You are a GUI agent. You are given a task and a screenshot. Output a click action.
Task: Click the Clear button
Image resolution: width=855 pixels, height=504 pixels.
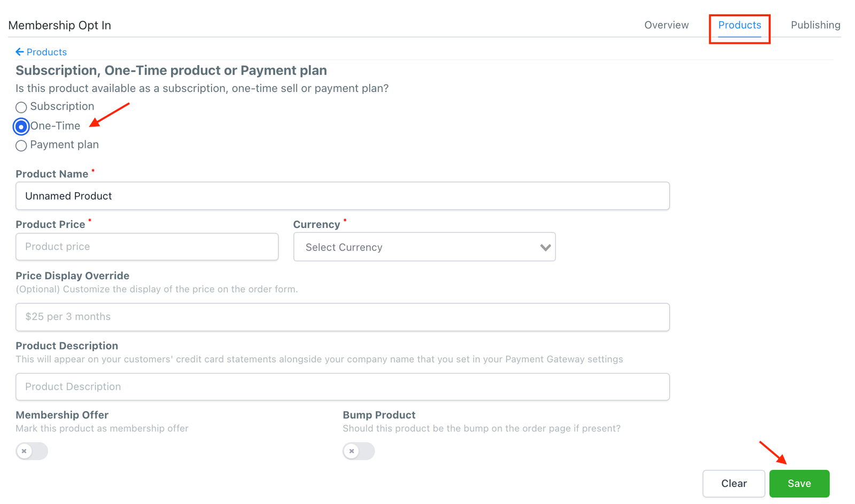click(x=733, y=483)
